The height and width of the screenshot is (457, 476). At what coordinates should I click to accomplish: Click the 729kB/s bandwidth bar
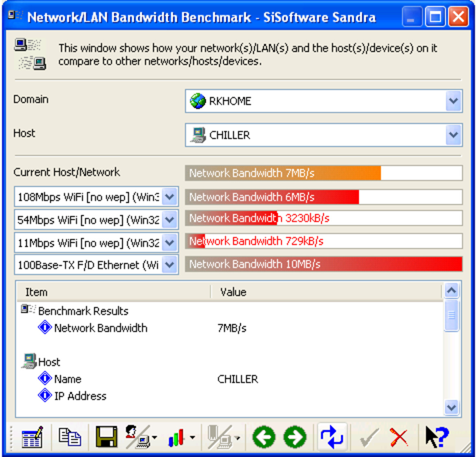coord(324,241)
